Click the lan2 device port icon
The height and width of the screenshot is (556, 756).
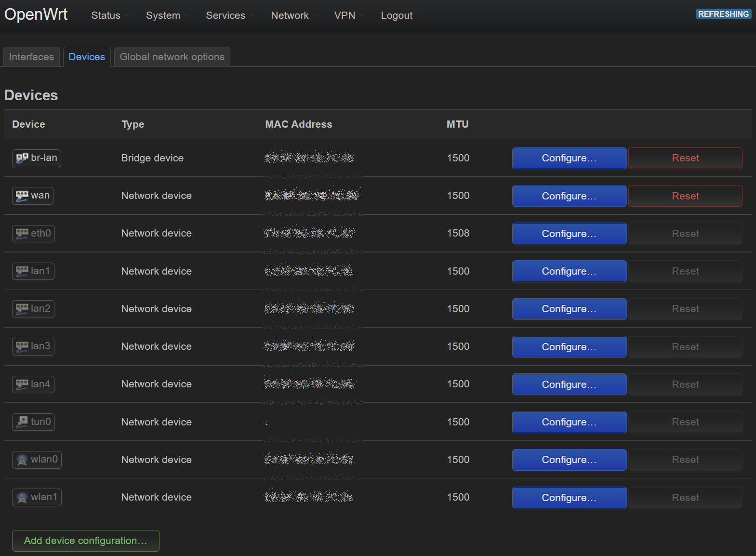pyautogui.click(x=22, y=309)
